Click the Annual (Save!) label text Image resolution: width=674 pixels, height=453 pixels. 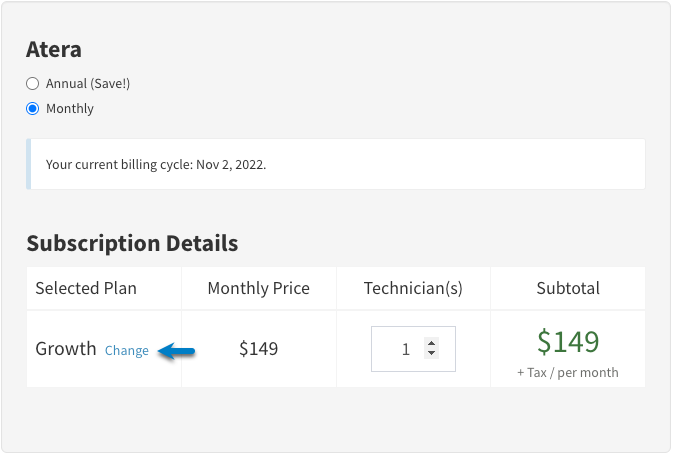point(88,83)
